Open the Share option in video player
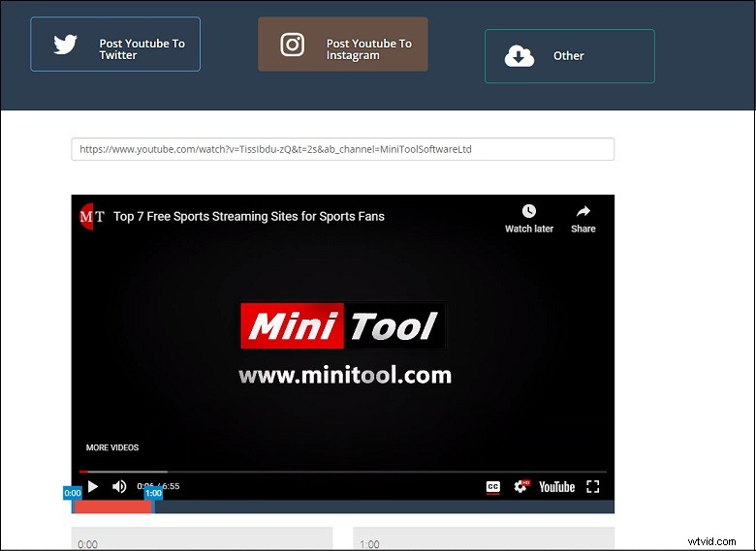The height and width of the screenshot is (551, 756). (583, 219)
